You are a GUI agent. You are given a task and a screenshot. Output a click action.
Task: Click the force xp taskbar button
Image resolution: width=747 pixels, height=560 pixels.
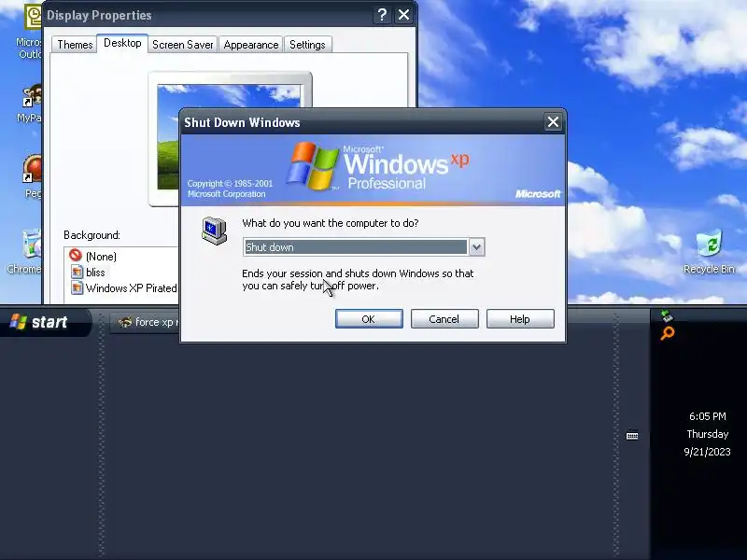tap(146, 322)
